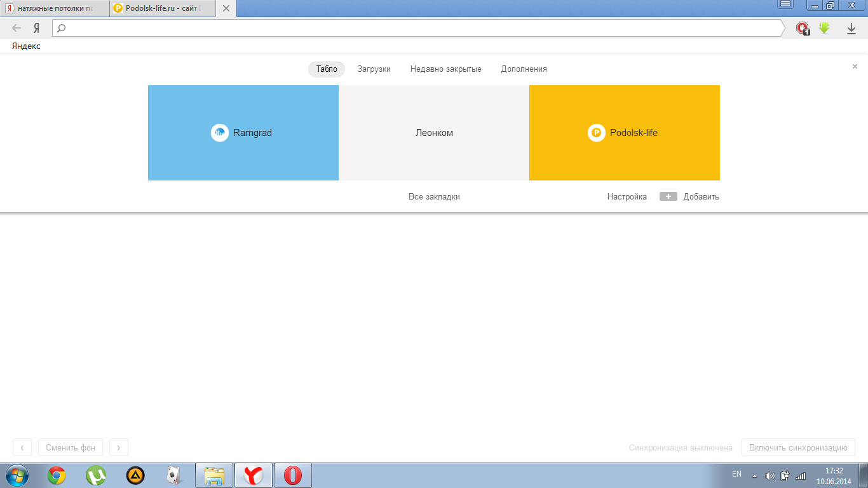Viewport: 868px width, 488px height.
Task: Open the AIMP player taskbar icon
Action: click(x=135, y=475)
